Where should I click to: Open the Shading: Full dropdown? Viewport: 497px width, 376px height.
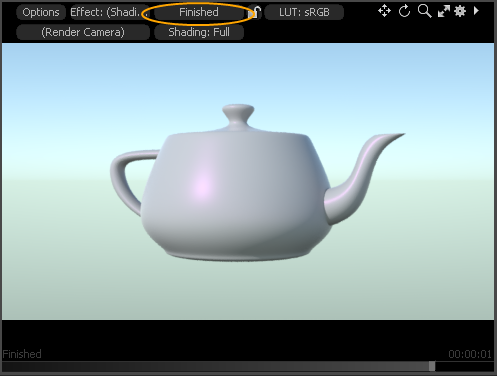(199, 32)
